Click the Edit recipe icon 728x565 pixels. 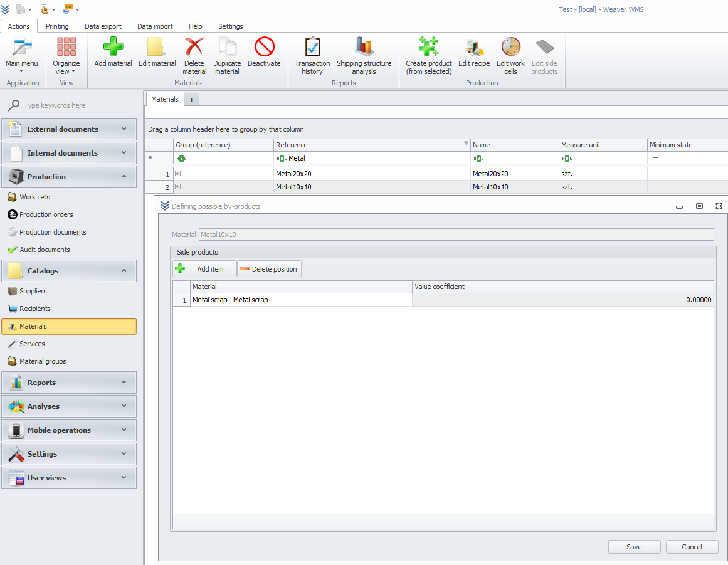pyautogui.click(x=474, y=47)
